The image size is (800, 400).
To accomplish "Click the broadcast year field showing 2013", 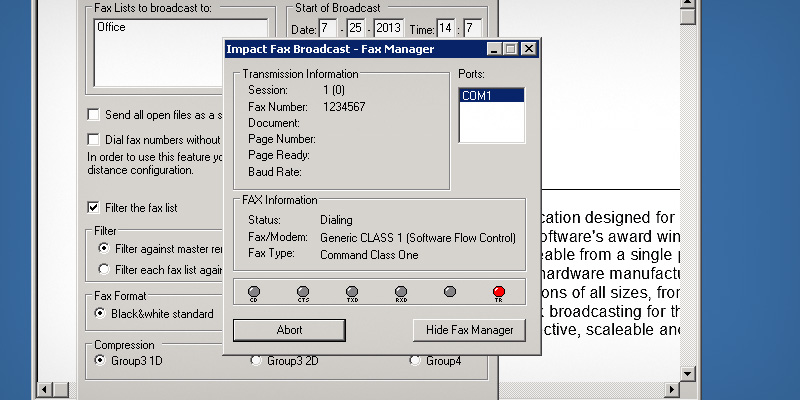I will (387, 28).
